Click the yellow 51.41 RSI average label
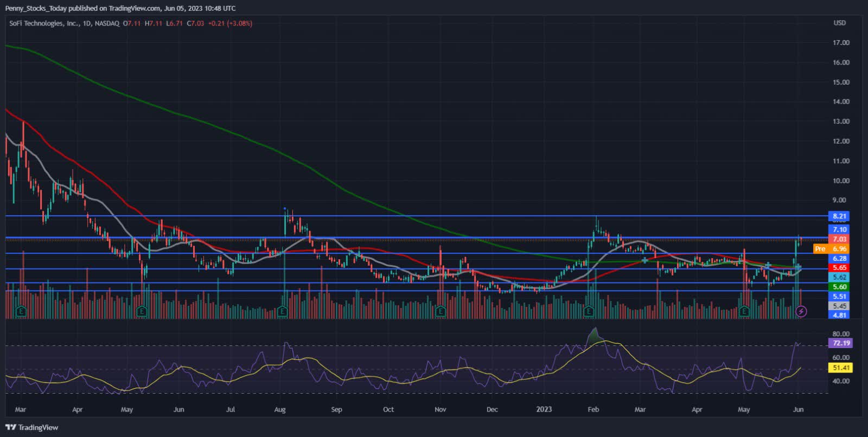Image resolution: width=868 pixels, height=437 pixels. click(841, 368)
